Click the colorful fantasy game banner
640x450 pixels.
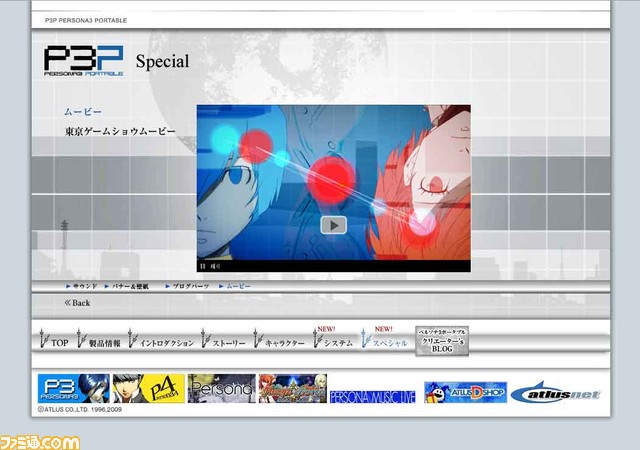[x=293, y=388]
